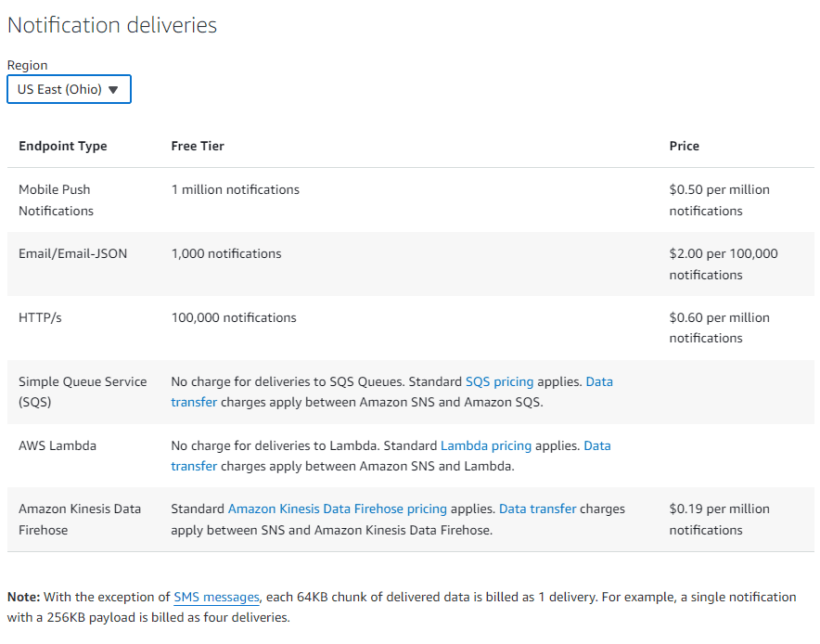820x644 pixels.
Task: Open the US East (Ohio) region dropdown
Action: 69,89
